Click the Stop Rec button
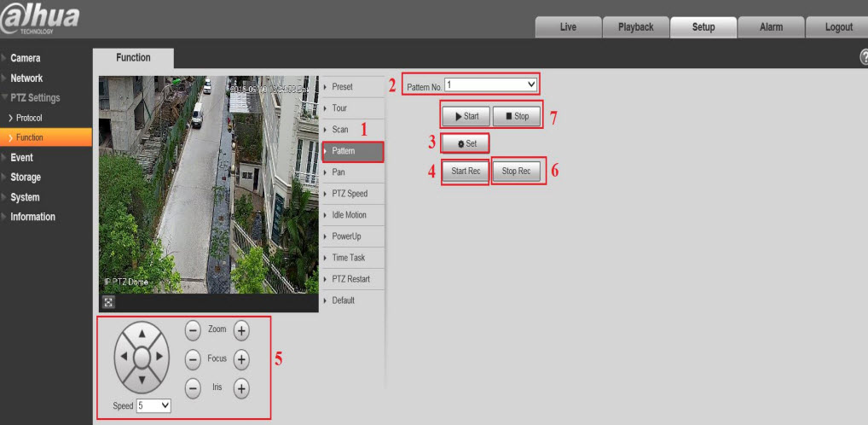 516,172
